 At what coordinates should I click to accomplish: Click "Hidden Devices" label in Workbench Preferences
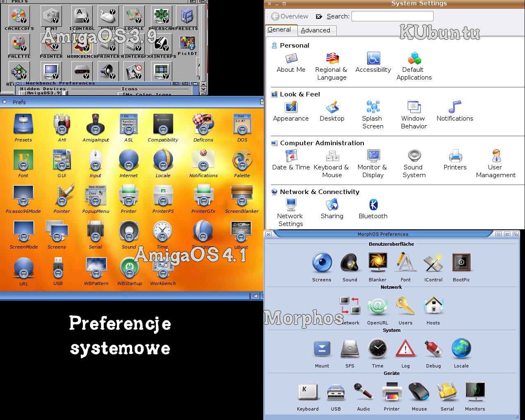click(x=43, y=89)
